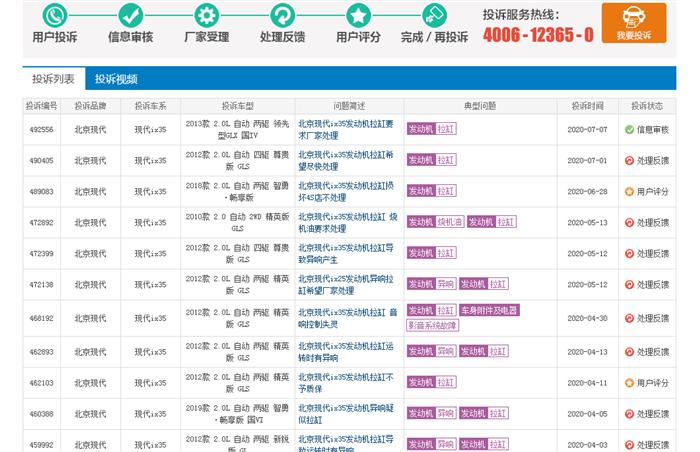Image resolution: width=700 pixels, height=452 pixels.
Task: Click complaint number 468192
Action: [x=42, y=318]
